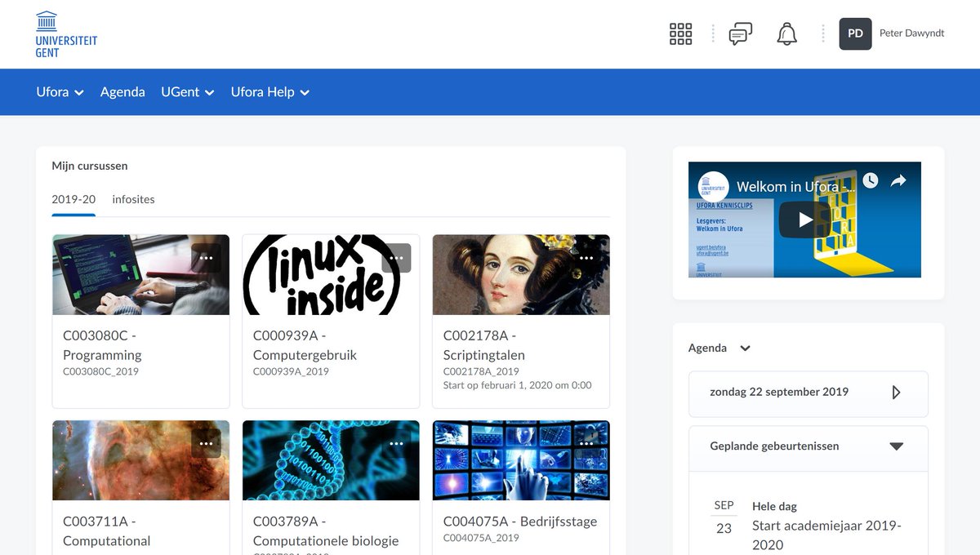The image size is (980, 555).
Task: Click Start op februari 1, 2020 text
Action: (518, 385)
